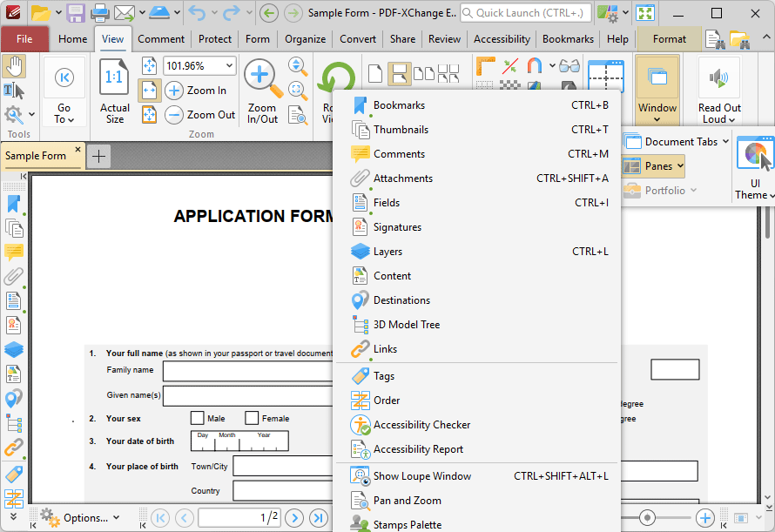Image resolution: width=775 pixels, height=532 pixels.
Task: Expand the Go To dropdown
Action: point(64,114)
